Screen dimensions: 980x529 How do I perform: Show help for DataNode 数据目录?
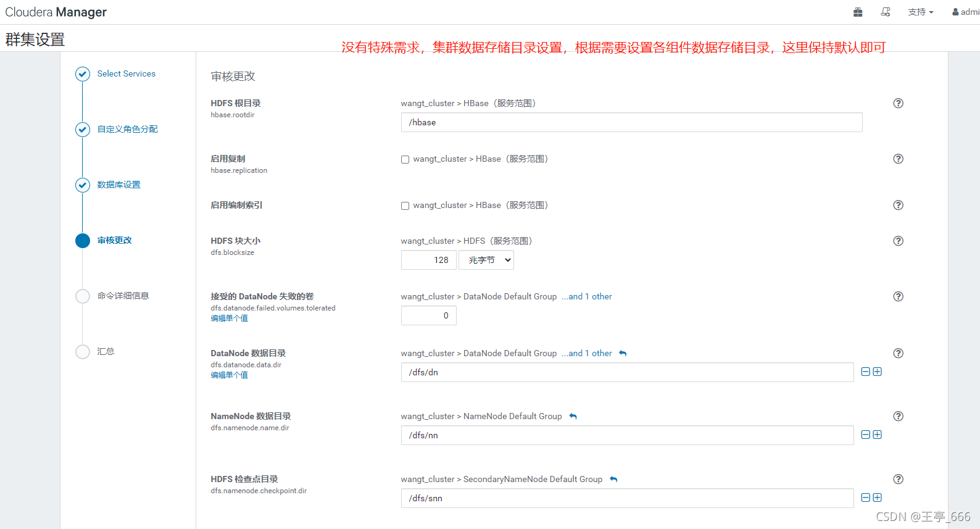899,353
